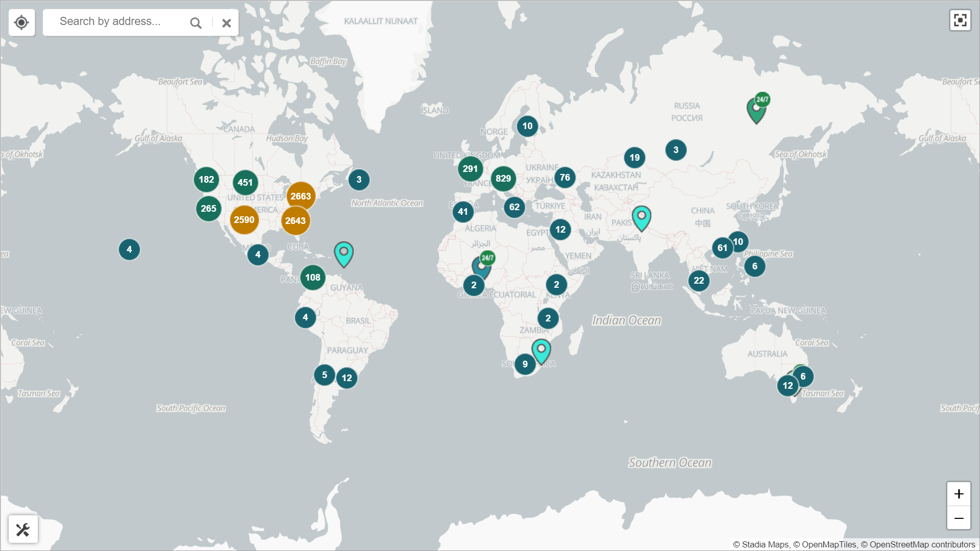Expand the 2590 orange cluster
This screenshot has height=551, width=980.
(244, 220)
